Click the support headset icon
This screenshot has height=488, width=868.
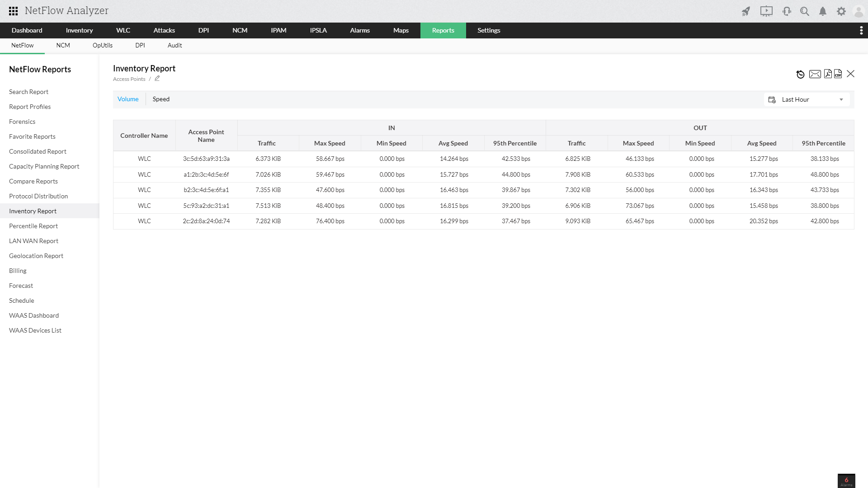(787, 11)
